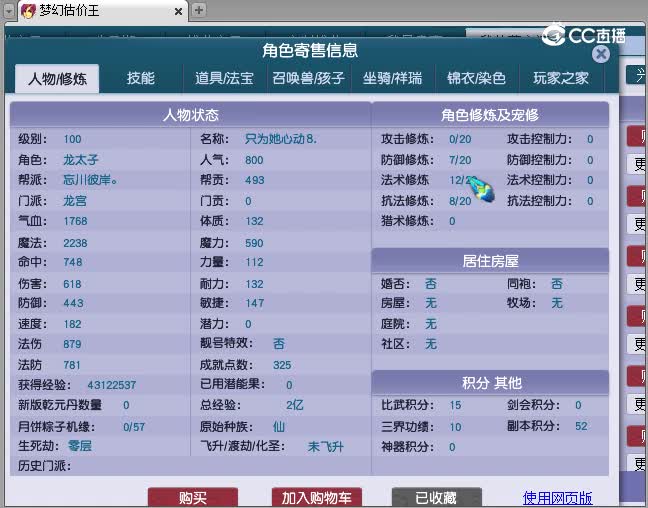Click the 比武积分 value 15
This screenshot has width=648, height=508.
coord(455,405)
